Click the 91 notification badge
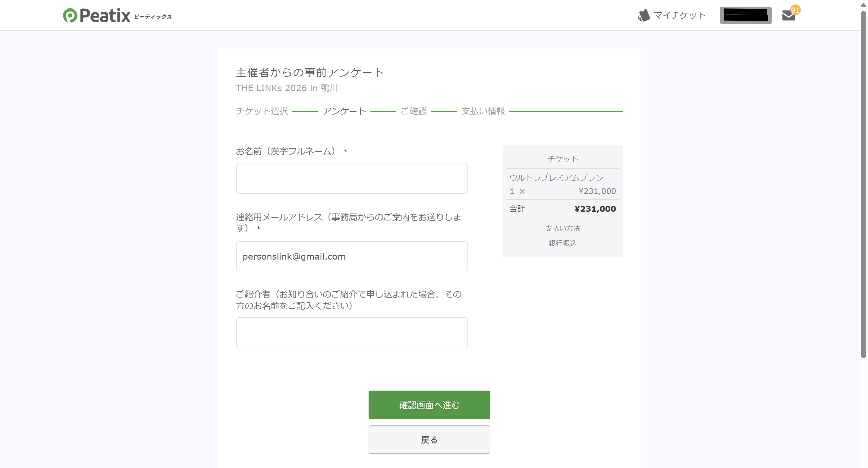 coord(796,10)
